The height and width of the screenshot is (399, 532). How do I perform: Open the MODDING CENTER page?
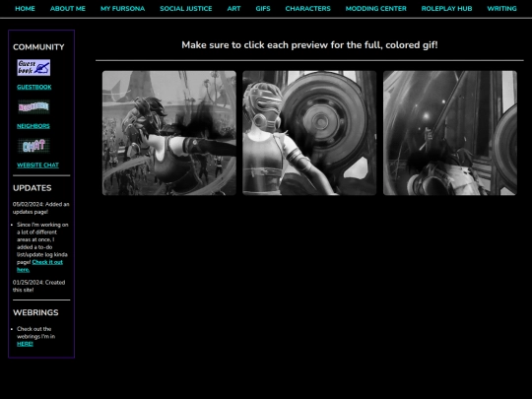pos(376,9)
